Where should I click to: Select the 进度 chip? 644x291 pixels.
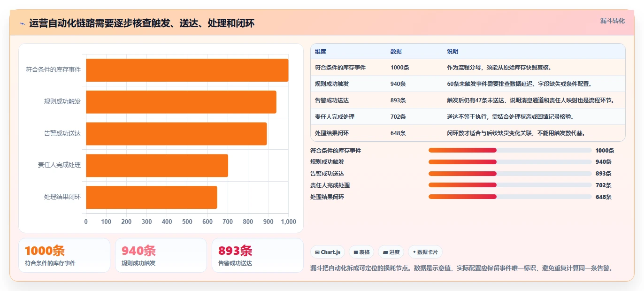pos(391,252)
